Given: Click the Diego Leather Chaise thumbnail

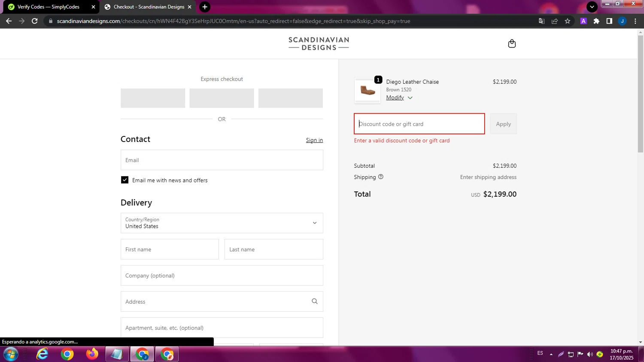Looking at the screenshot, I should 368,90.
